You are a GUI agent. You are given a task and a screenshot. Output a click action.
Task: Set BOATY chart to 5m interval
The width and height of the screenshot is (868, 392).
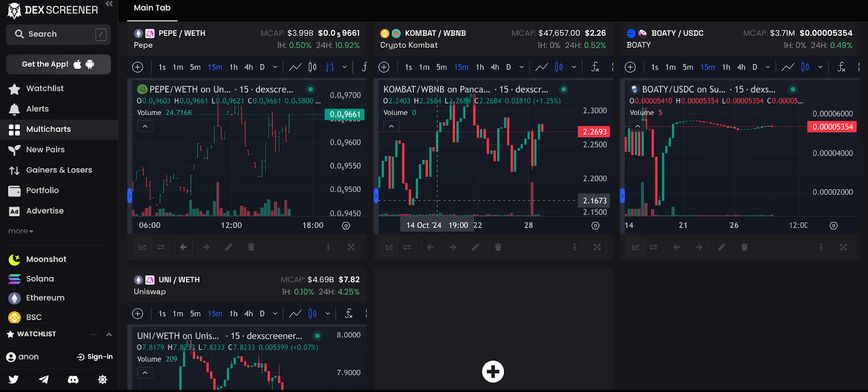point(688,67)
